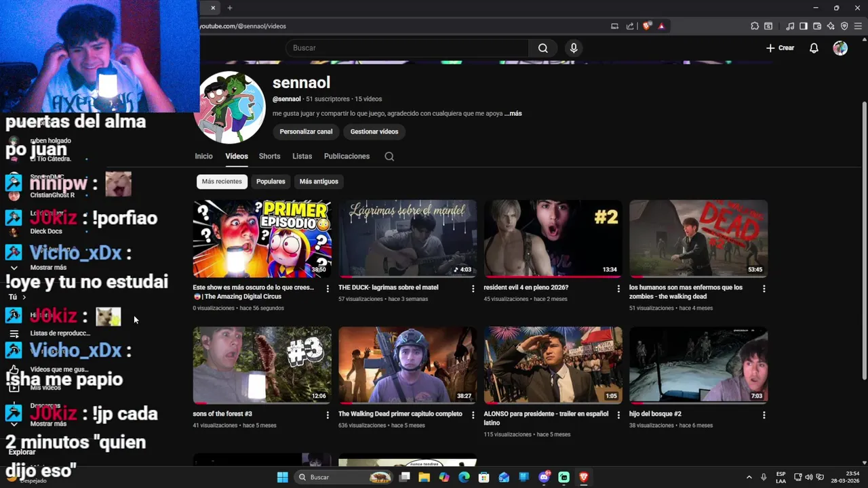Open Leo AI sparkle icon

tap(831, 26)
